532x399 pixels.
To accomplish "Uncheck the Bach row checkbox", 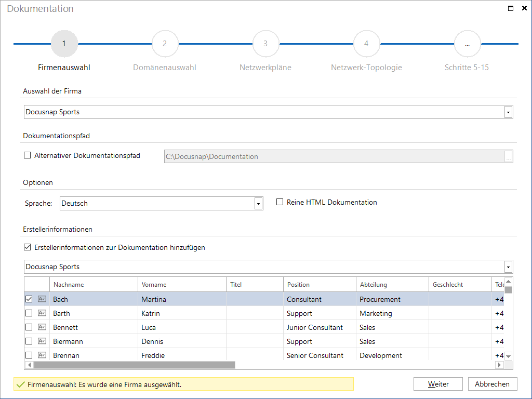I will (29, 299).
